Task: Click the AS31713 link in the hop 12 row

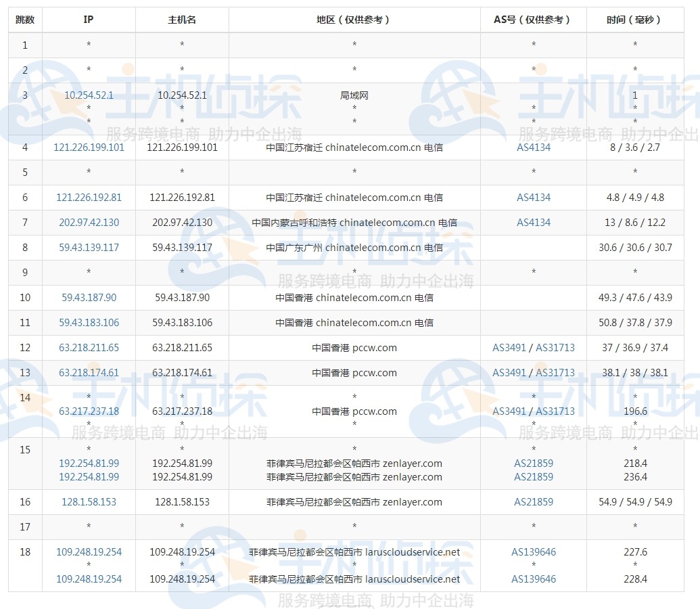Action: [555, 348]
